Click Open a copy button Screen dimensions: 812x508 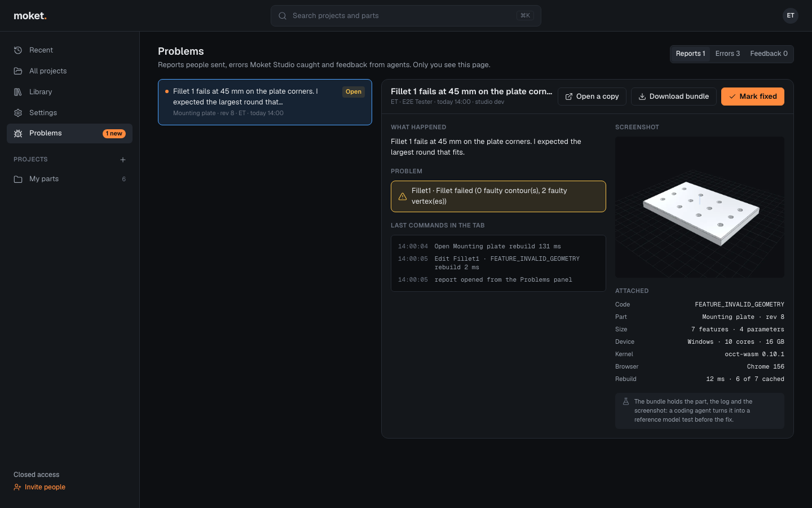(x=592, y=97)
